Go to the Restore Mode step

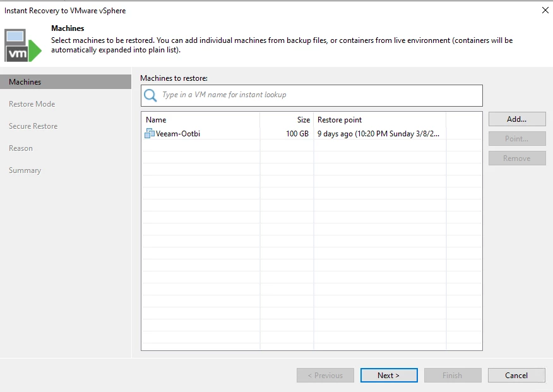(x=32, y=104)
